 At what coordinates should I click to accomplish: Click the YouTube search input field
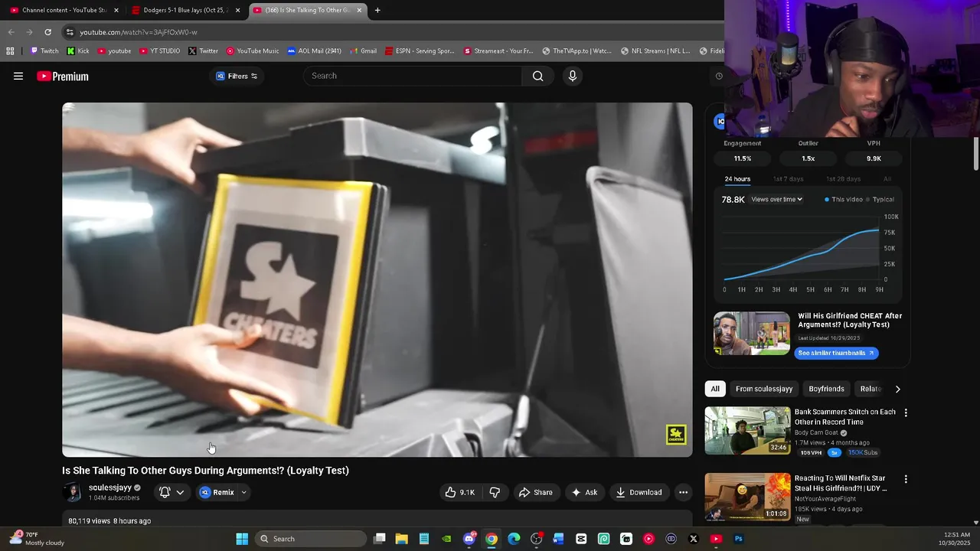(x=413, y=76)
